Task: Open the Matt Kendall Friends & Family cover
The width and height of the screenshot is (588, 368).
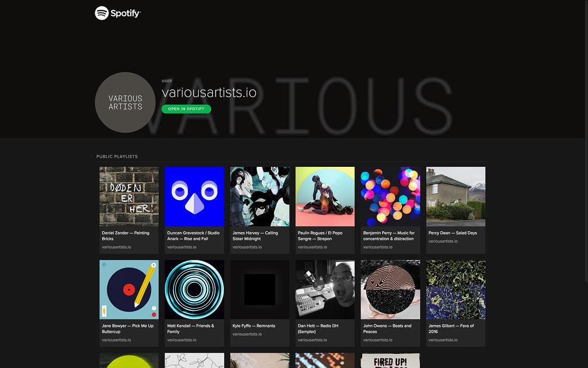Action: (x=194, y=289)
